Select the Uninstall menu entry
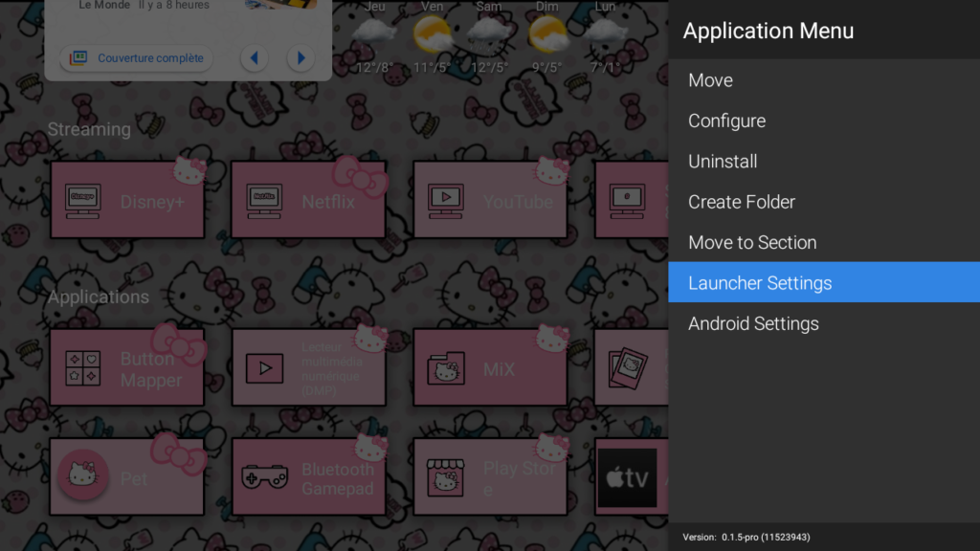 coord(824,161)
